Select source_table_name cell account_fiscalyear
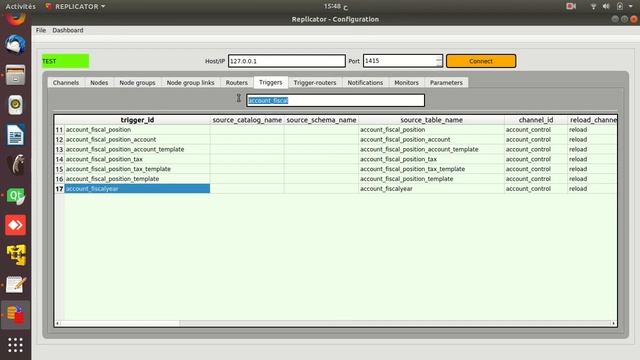The width and height of the screenshot is (640, 360). (431, 189)
